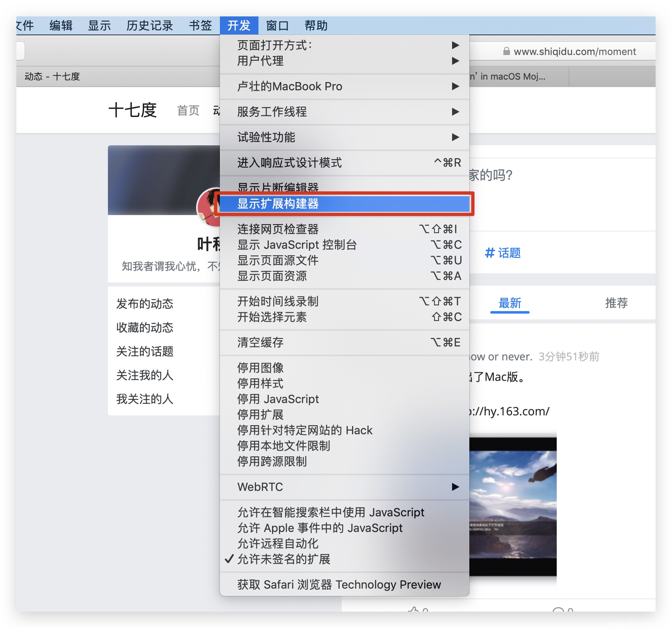Toggle 停用扩展 option
This screenshot has width=672, height=628.
(x=345, y=415)
